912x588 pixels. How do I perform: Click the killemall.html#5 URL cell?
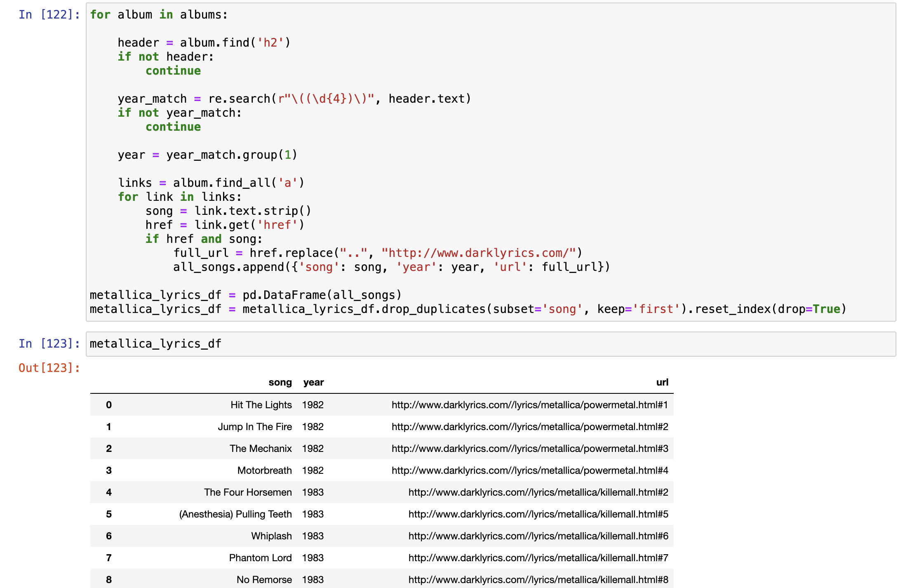[x=538, y=514]
